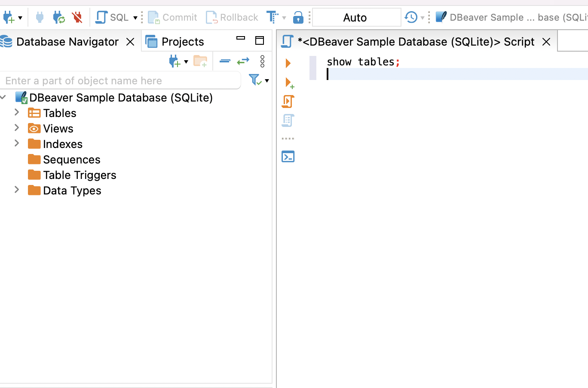Toggle the lock icon in the toolbar
This screenshot has width=588, height=388.
pos(298,18)
